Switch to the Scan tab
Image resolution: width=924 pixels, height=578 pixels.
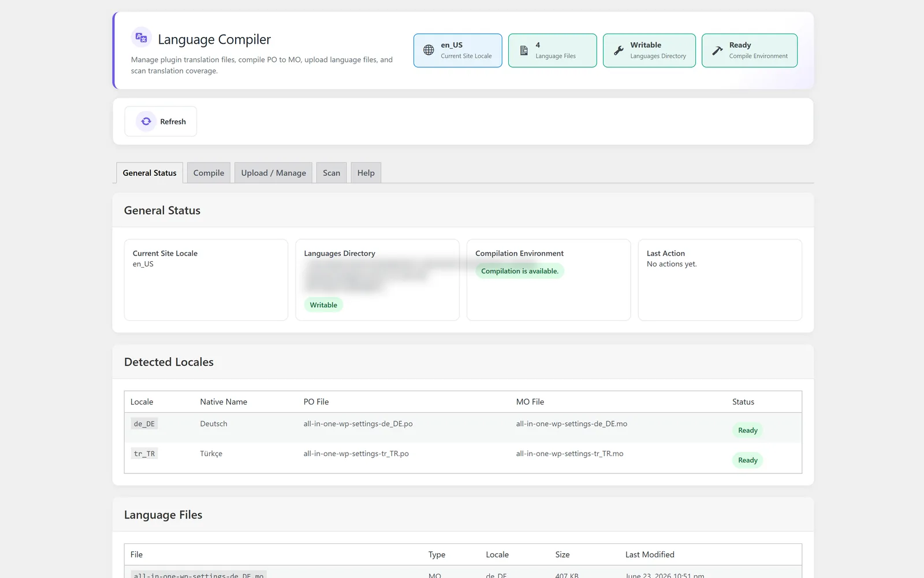click(x=331, y=173)
